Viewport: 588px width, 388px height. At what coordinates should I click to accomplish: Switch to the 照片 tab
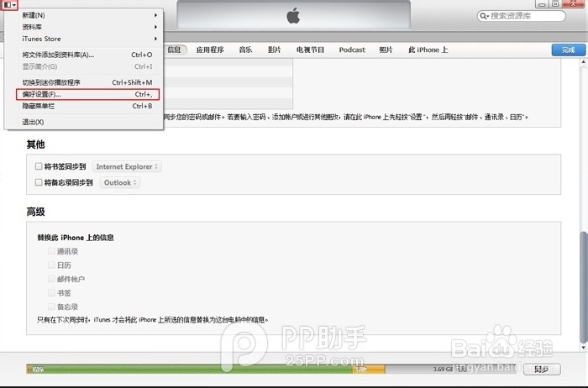click(x=386, y=50)
